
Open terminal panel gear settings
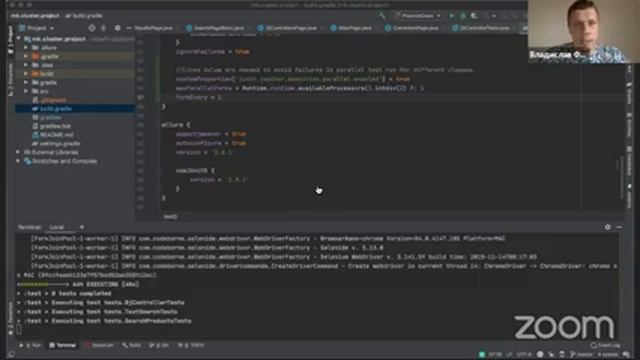tap(607, 227)
